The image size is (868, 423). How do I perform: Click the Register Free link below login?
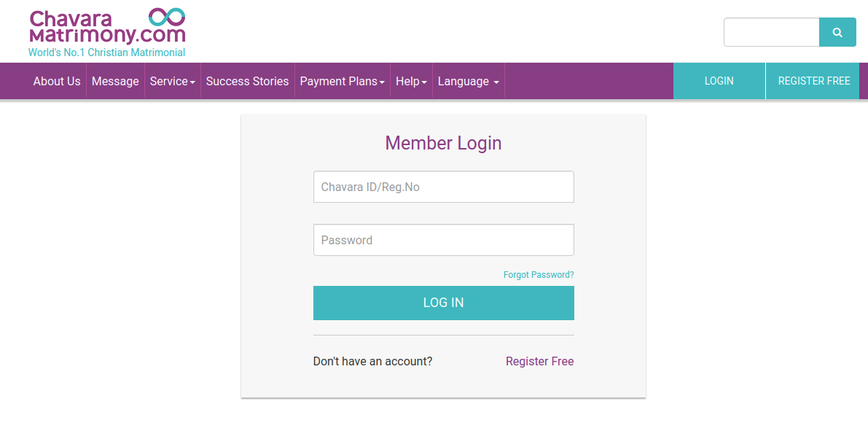(539, 361)
